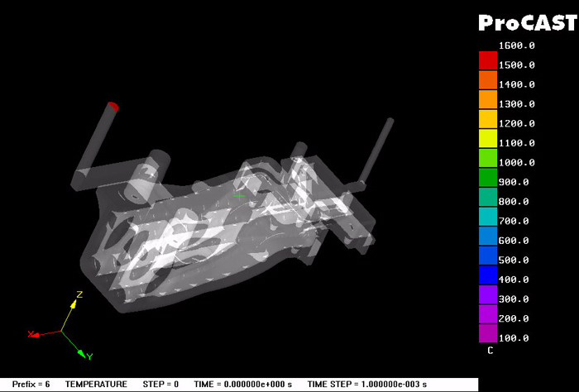Click the medium blue 500-600 swatch

pos(488,256)
